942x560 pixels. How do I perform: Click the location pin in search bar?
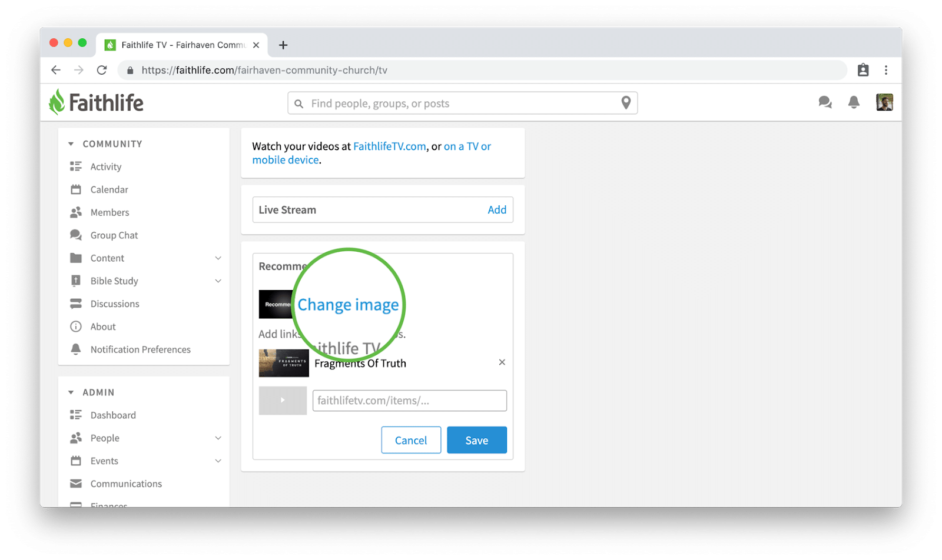click(x=626, y=103)
